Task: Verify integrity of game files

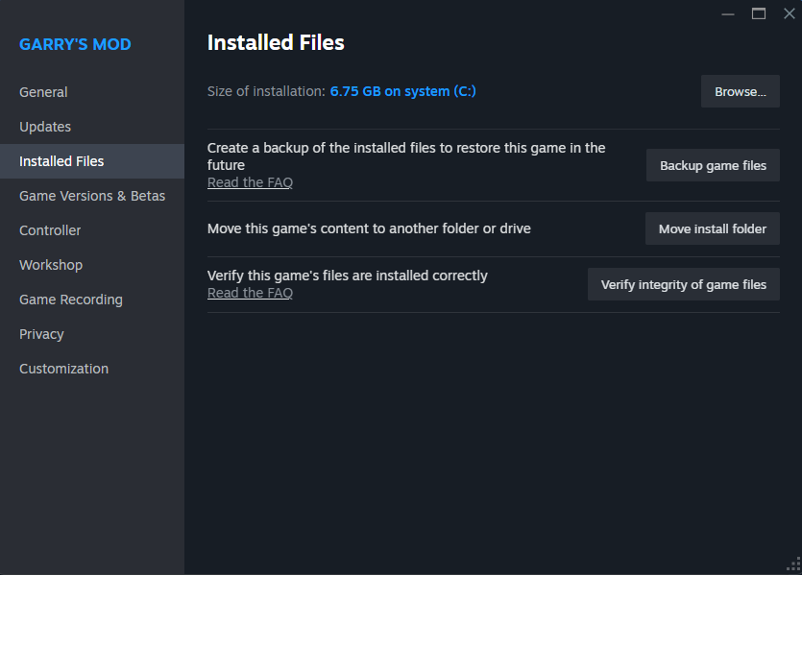Action: [683, 284]
